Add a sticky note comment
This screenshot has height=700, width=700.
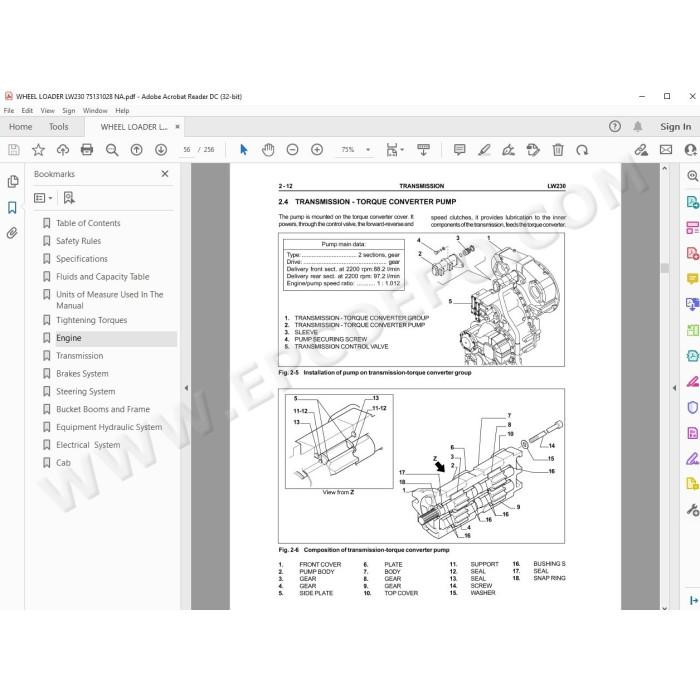point(459,150)
